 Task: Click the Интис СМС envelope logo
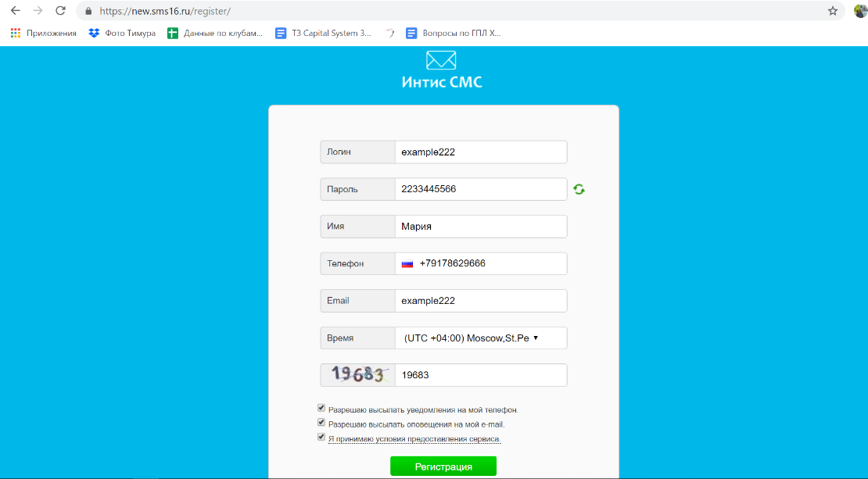[x=441, y=60]
